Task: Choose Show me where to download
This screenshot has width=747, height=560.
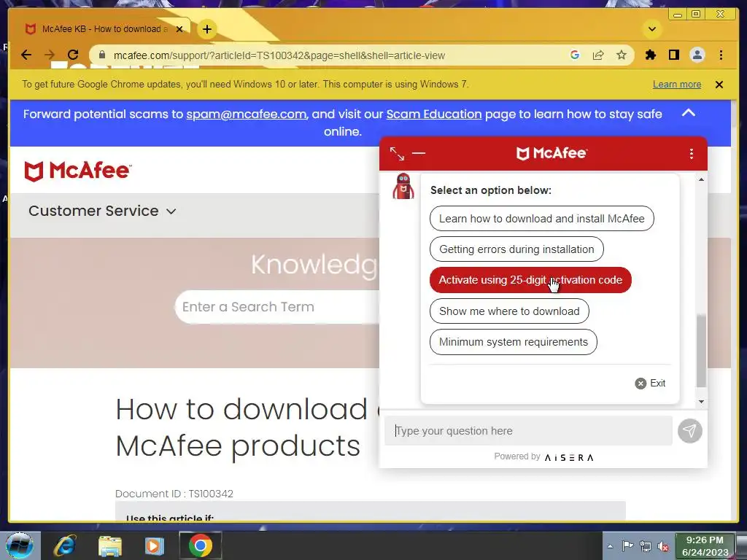Action: point(509,311)
